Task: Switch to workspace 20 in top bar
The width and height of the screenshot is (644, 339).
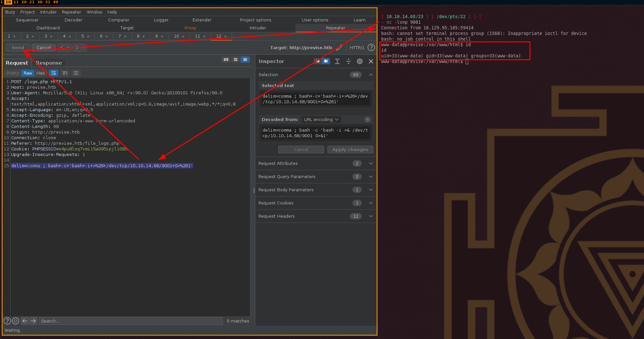Action: pos(24,2)
